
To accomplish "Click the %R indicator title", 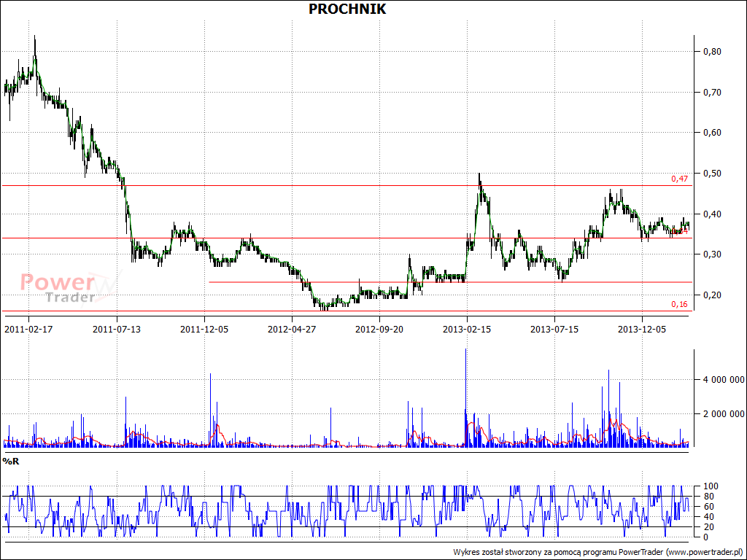I will click(x=11, y=461).
